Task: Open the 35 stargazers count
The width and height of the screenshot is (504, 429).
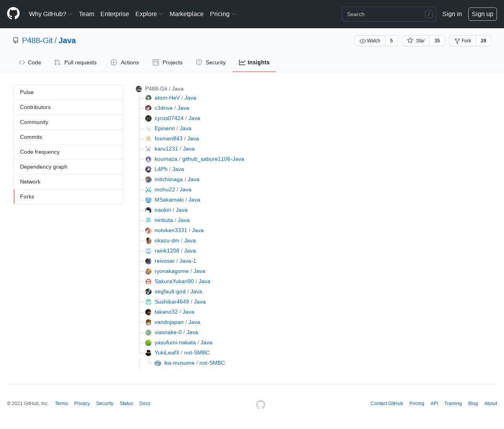Action: [x=437, y=41]
